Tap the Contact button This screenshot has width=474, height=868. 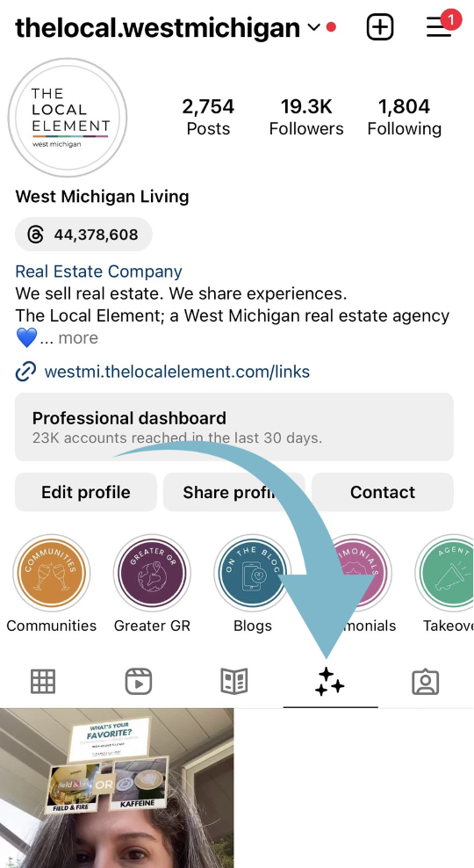[383, 492]
